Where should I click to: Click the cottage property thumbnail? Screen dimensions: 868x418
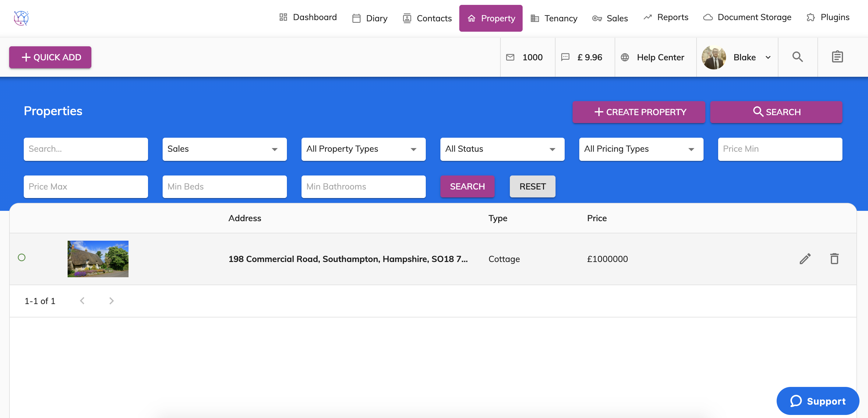(98, 259)
